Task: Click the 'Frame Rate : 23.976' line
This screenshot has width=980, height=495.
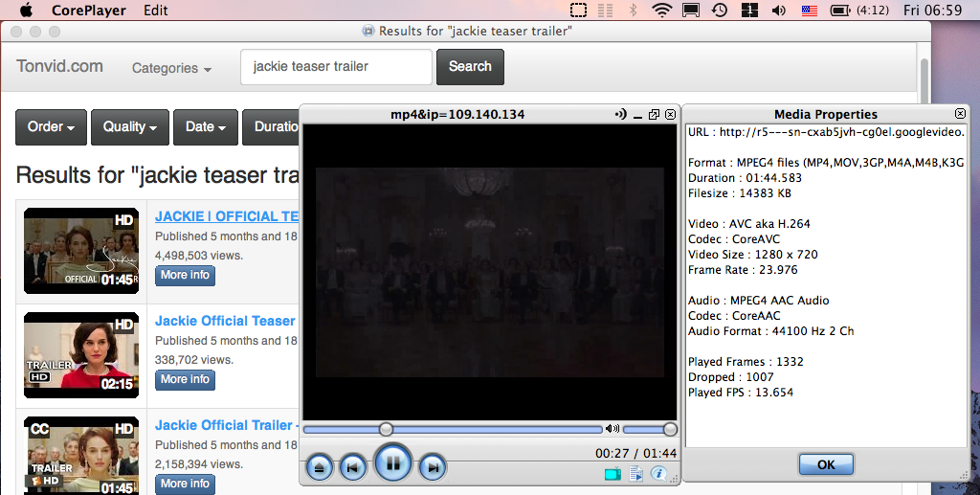Action: pos(743,270)
